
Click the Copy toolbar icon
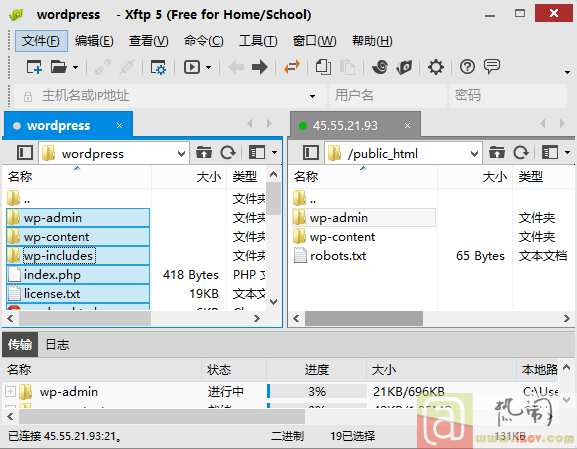323,67
